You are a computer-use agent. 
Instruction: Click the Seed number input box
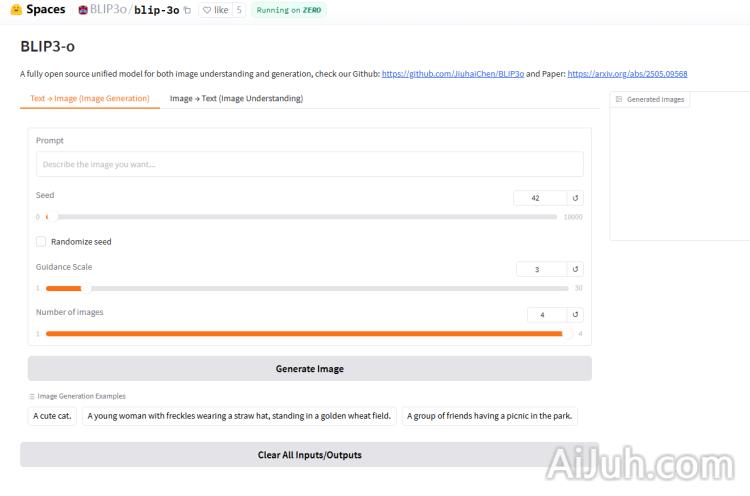540,198
